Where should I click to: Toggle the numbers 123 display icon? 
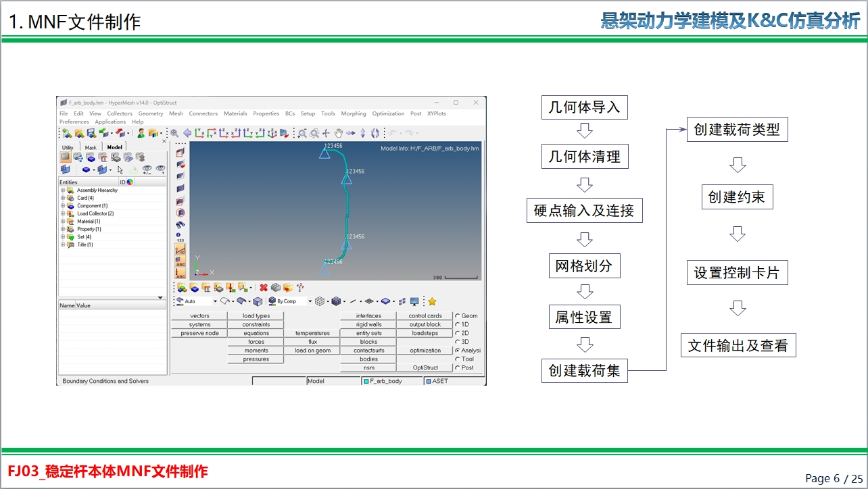(180, 237)
